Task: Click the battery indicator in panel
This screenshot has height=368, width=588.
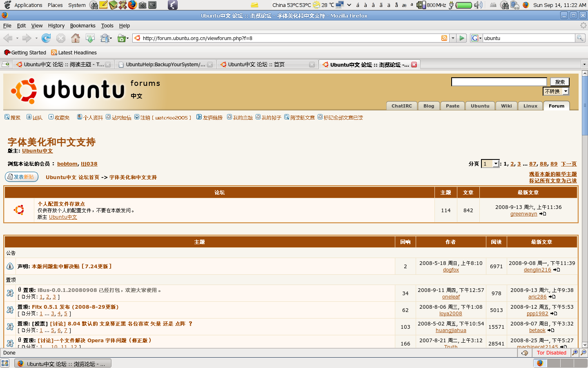Action: [463, 5]
